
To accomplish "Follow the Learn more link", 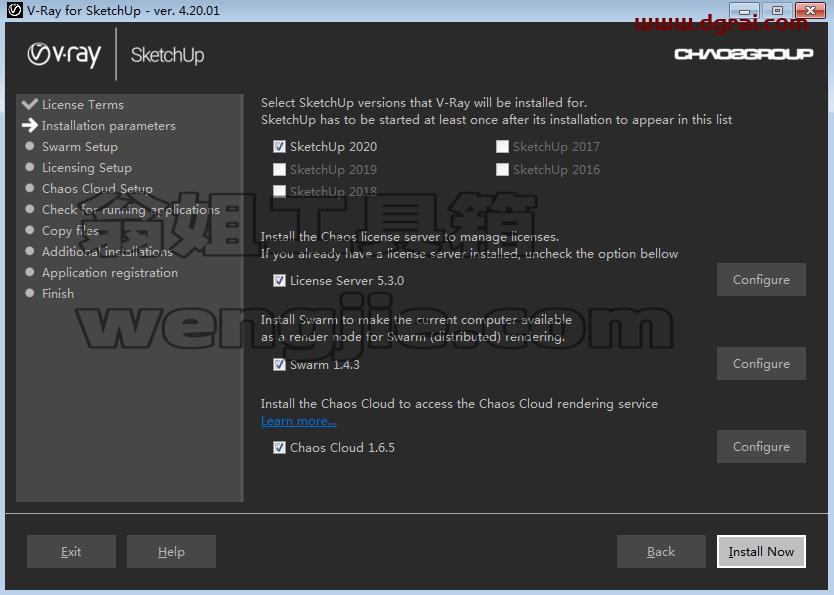I will pyautogui.click(x=298, y=421).
